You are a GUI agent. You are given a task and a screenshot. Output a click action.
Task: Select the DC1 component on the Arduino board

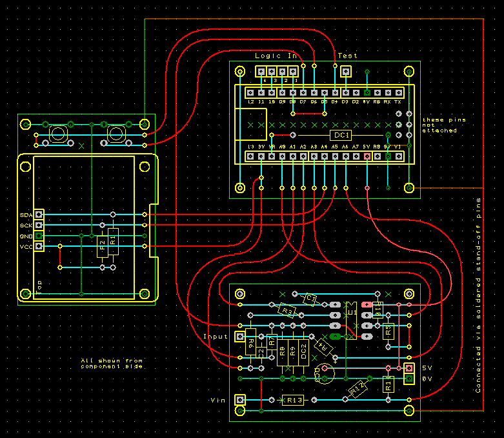tap(341, 135)
